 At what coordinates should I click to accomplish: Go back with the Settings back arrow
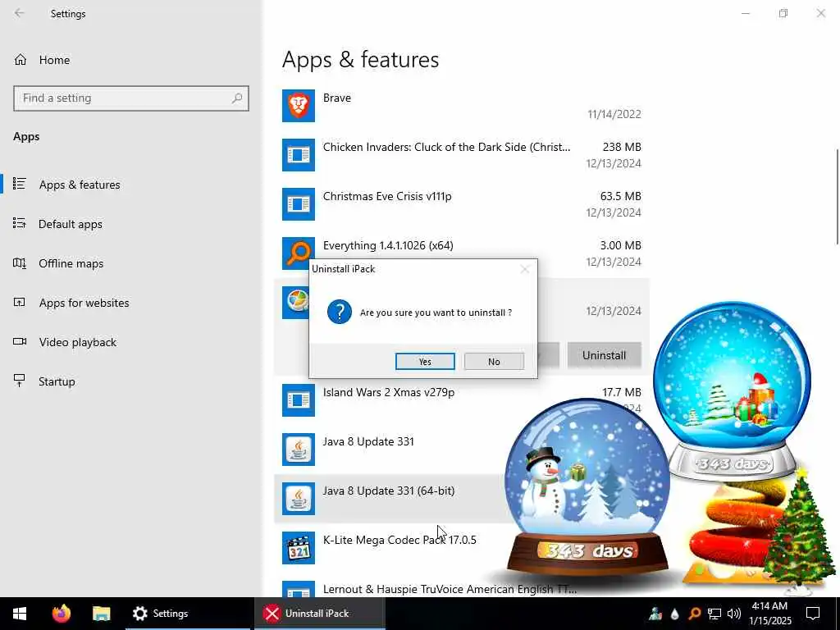point(20,13)
